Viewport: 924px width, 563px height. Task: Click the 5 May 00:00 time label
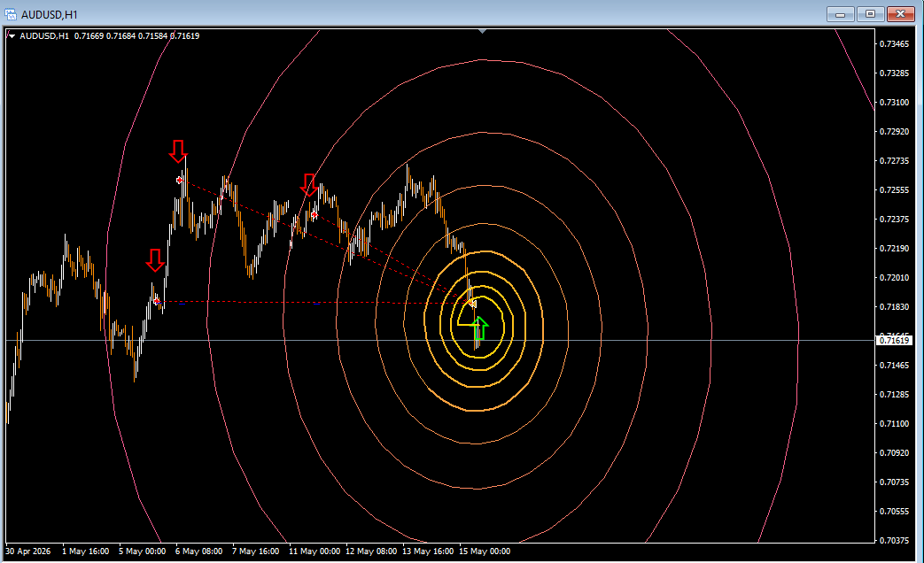click(x=142, y=551)
